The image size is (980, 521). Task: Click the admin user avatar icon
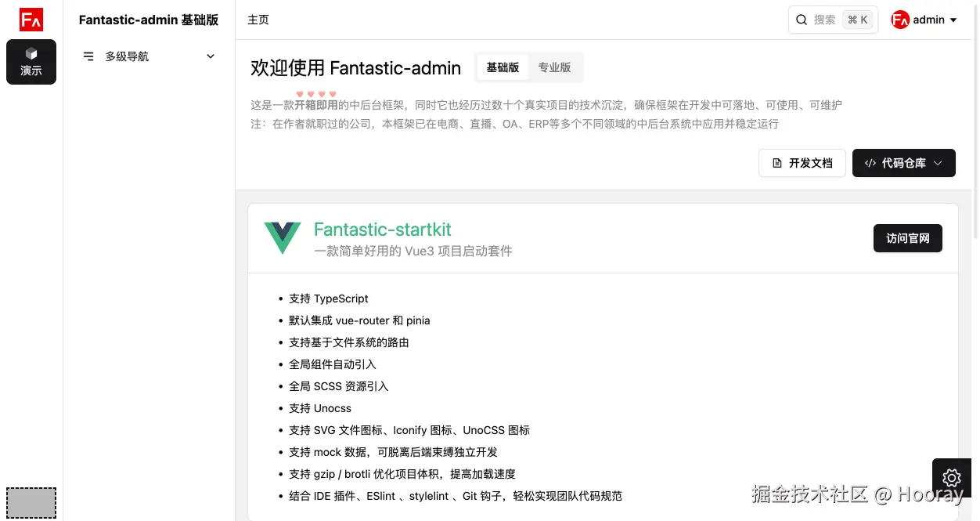click(x=900, y=20)
